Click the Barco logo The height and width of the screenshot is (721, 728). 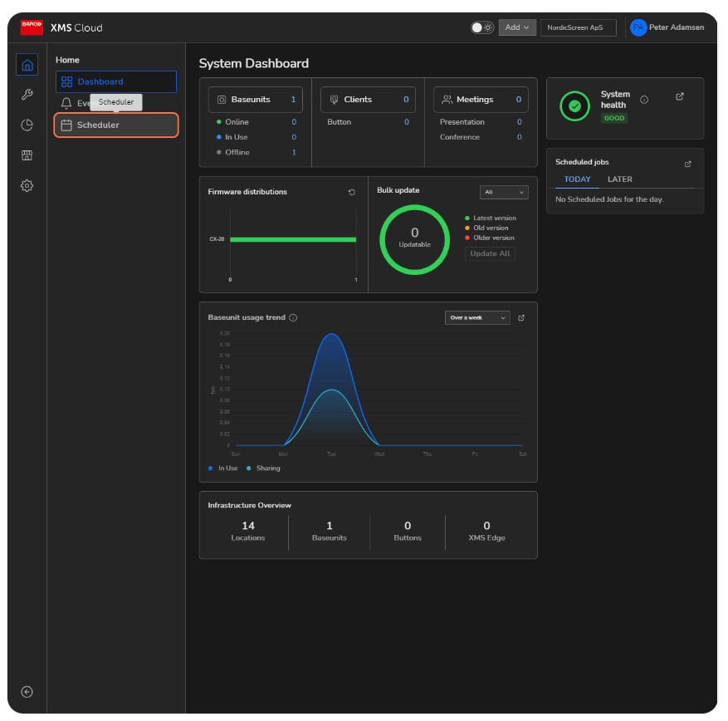[32, 27]
